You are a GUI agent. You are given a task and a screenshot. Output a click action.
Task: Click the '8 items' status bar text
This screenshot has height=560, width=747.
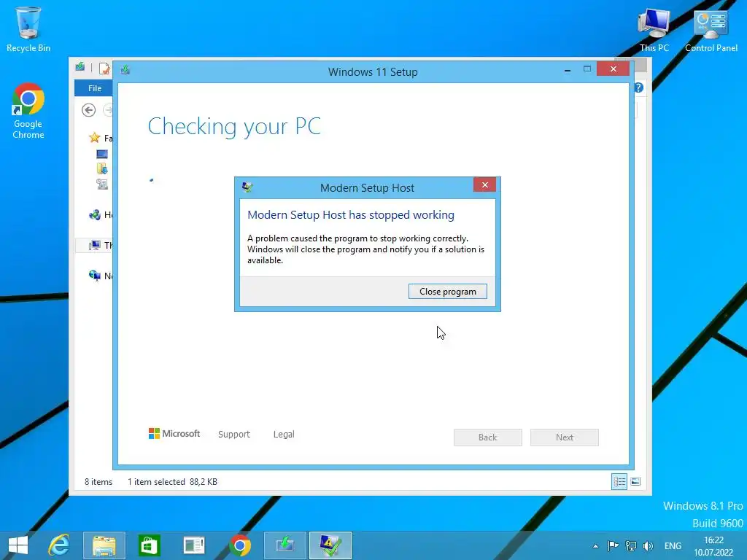pos(98,482)
